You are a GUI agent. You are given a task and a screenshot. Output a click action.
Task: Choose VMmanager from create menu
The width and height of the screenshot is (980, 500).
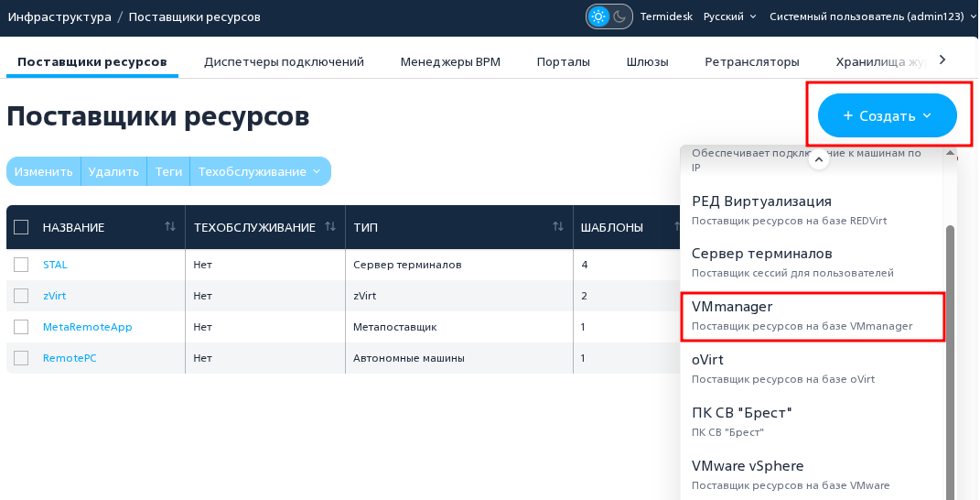[812, 316]
